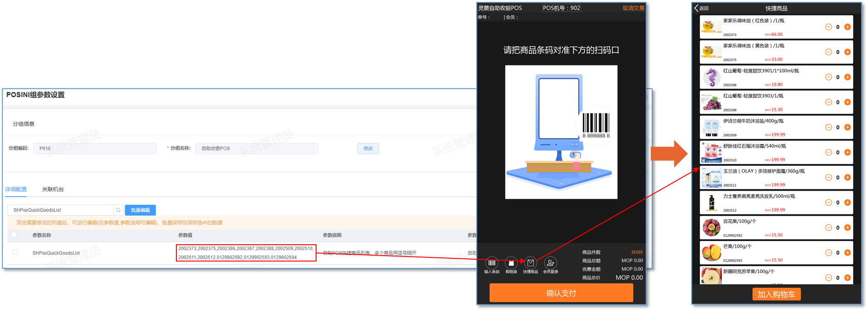Screen dimensions: 868x311
Task: Decrease quantity of 家家乐调味油（红色装）
Action: 828,27
